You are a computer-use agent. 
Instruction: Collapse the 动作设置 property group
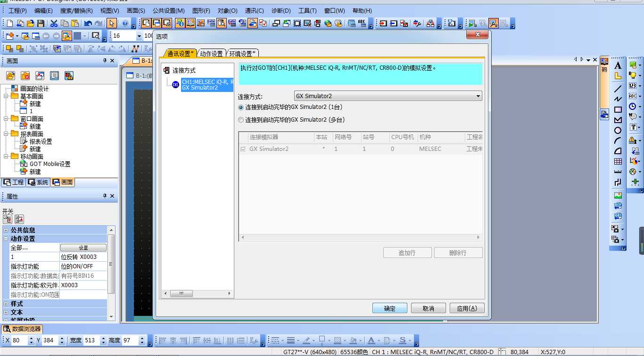click(6, 239)
